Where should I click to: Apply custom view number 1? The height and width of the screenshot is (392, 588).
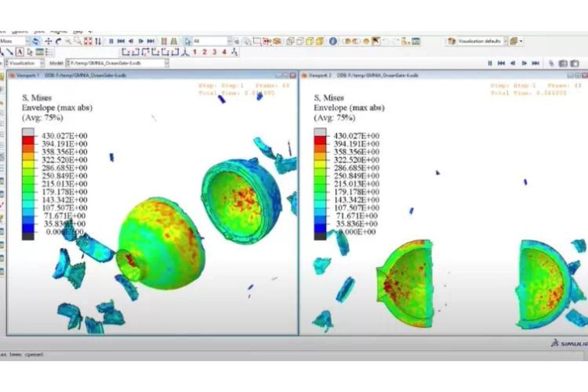[x=195, y=52]
